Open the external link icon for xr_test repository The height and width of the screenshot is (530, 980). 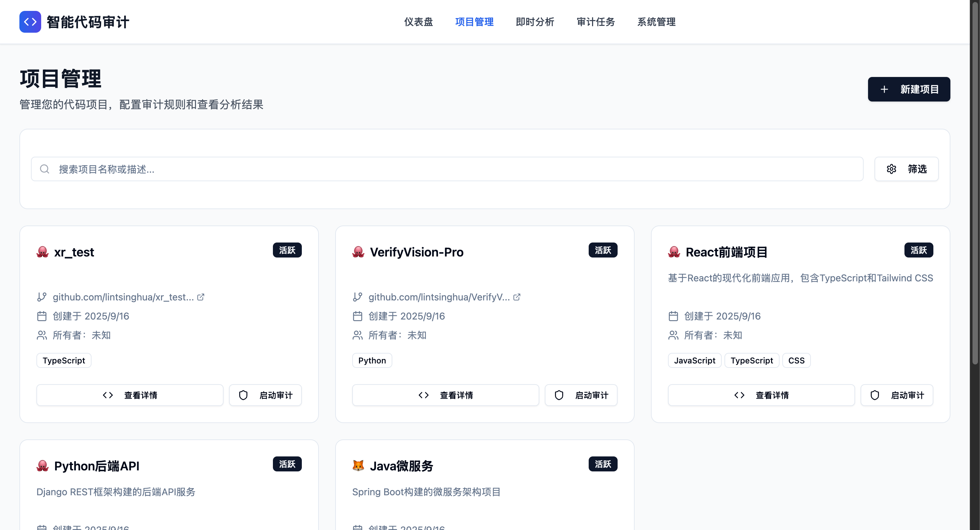[x=201, y=297]
